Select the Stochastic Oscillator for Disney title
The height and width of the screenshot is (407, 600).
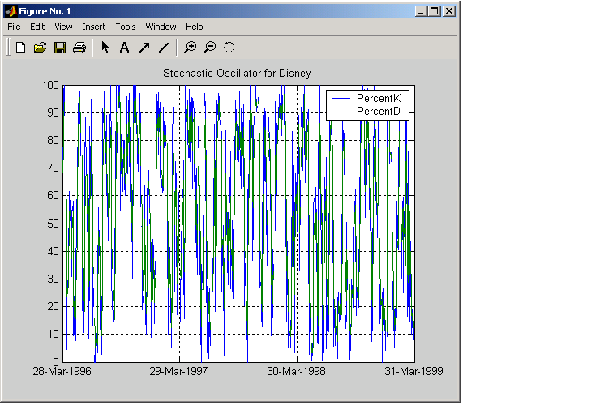237,73
